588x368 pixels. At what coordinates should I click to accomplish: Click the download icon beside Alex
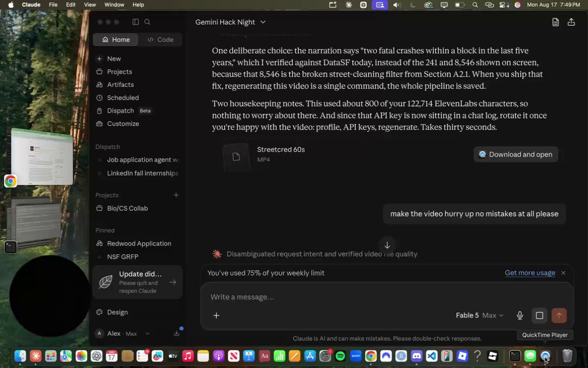click(x=177, y=333)
